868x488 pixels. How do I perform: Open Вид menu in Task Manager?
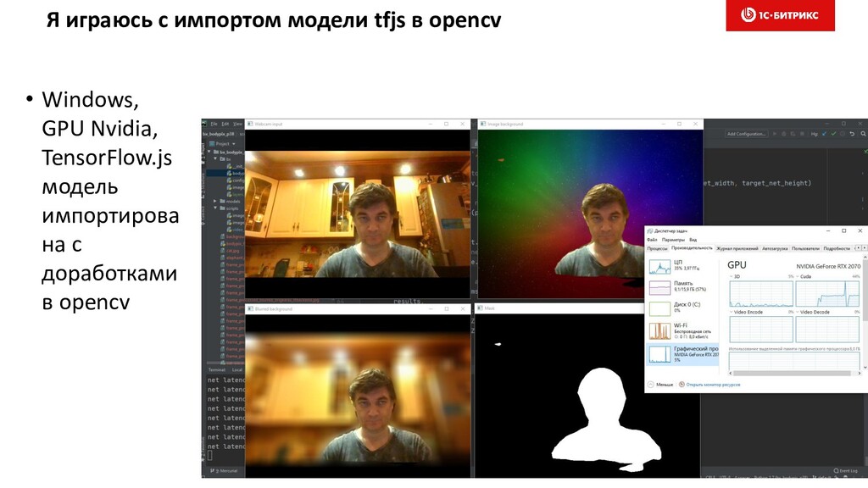coord(693,240)
